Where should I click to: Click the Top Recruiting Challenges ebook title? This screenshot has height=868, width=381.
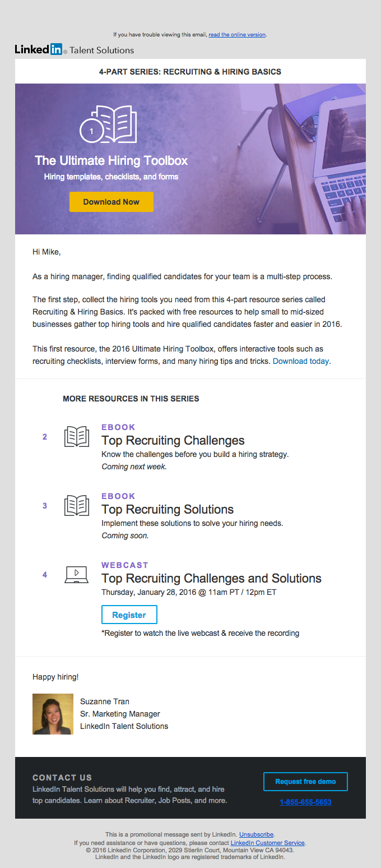coord(173,441)
